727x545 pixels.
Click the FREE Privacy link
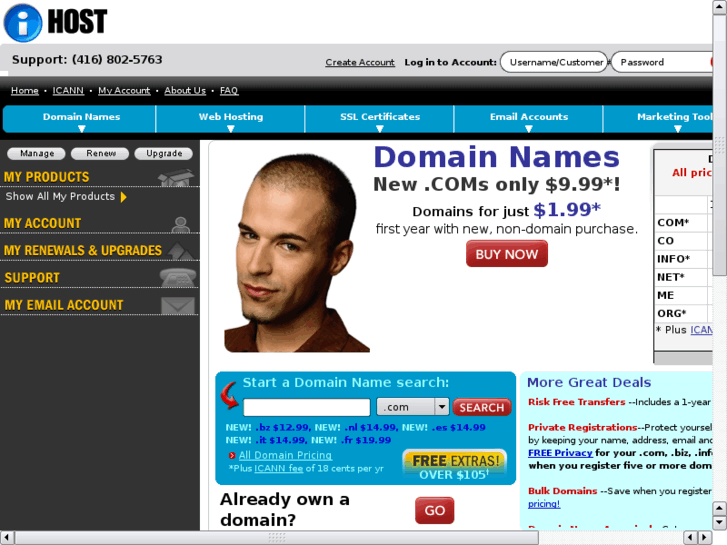pyautogui.click(x=560, y=453)
